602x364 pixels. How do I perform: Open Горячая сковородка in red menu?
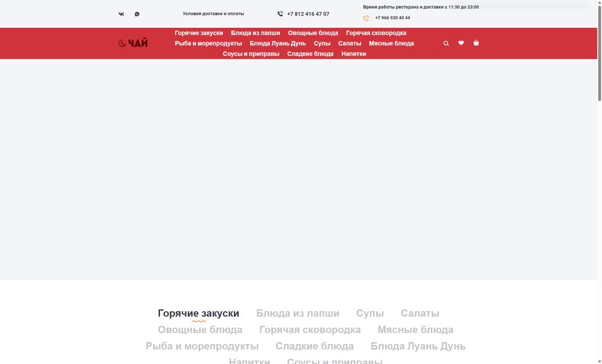[x=376, y=33]
